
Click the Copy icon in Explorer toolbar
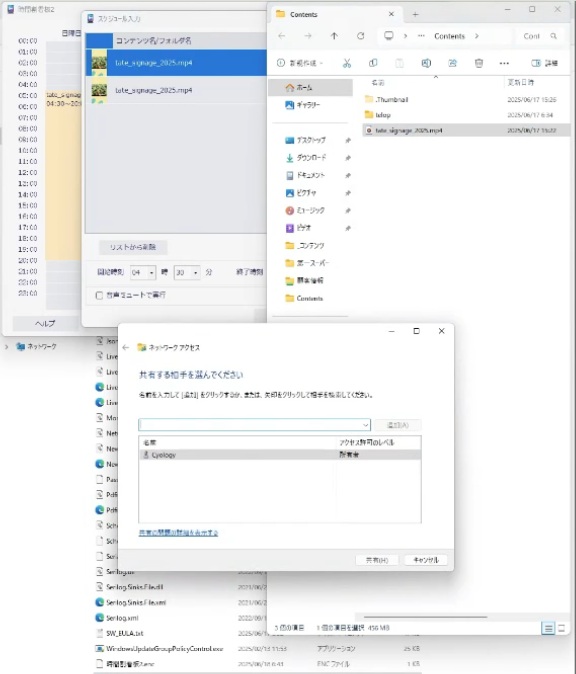[373, 63]
